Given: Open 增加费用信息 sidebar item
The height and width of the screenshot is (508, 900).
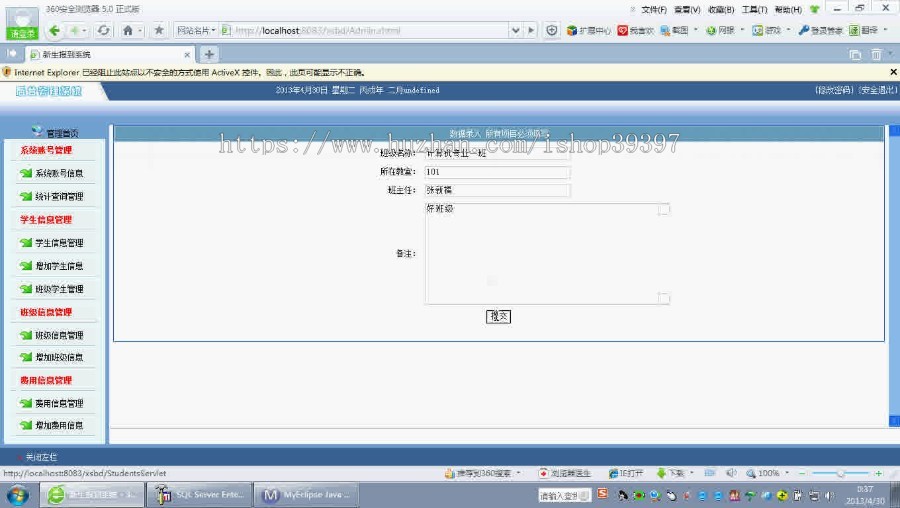Looking at the screenshot, I should pyautogui.click(x=59, y=425).
